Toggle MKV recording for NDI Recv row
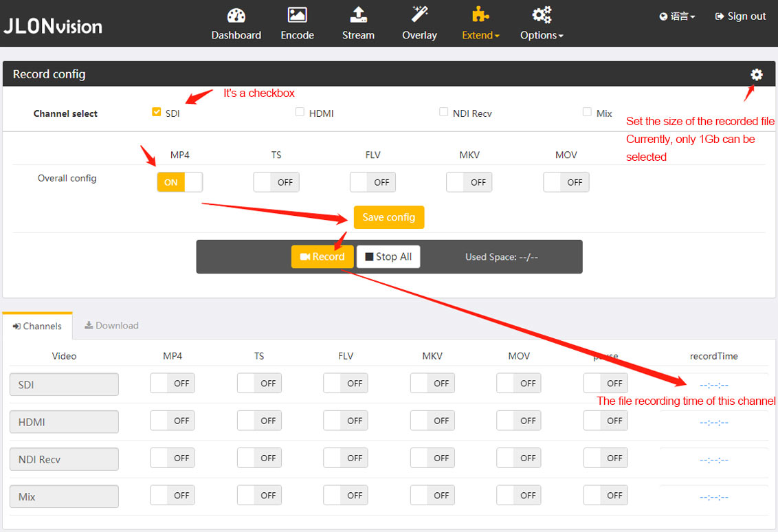This screenshot has width=778, height=532. click(432, 458)
